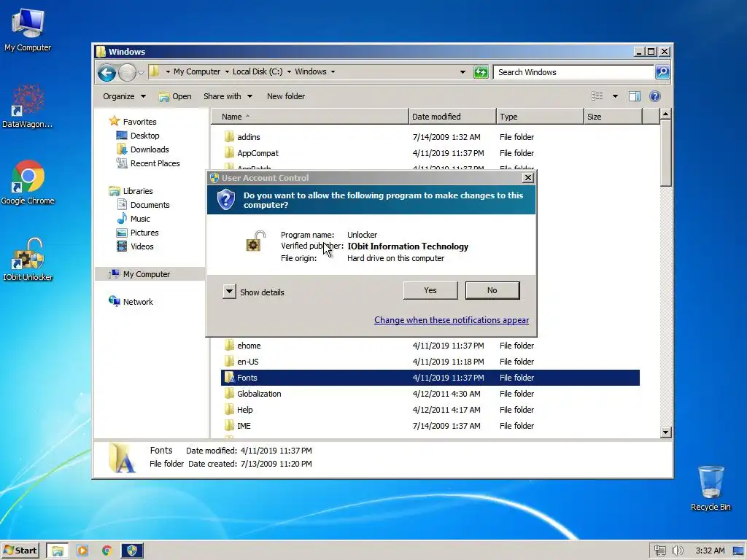The image size is (747, 560).
Task: Open IObit Unlocker desktop shortcut
Action: [28, 260]
